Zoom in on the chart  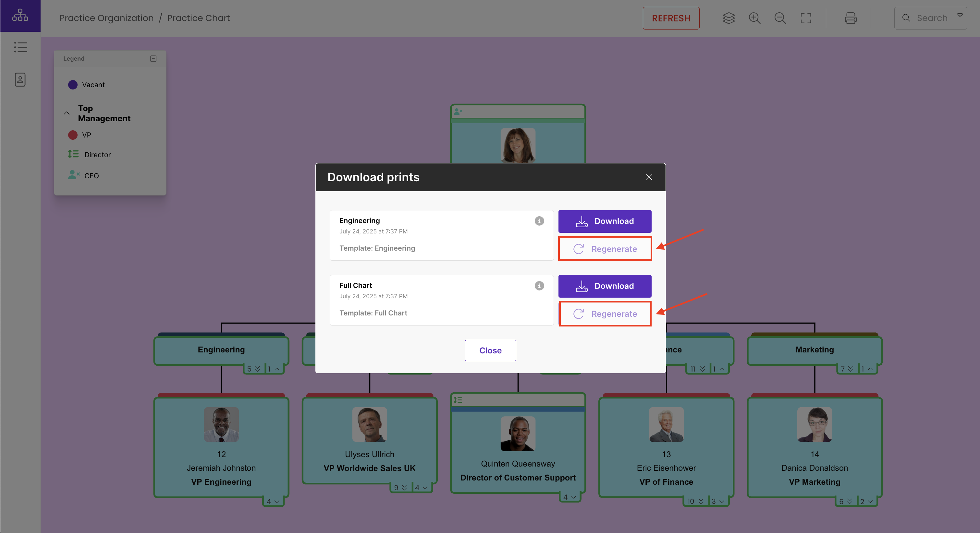point(754,18)
